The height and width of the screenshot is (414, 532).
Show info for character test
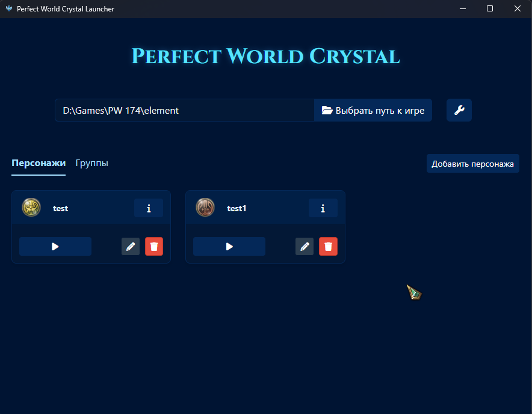pyautogui.click(x=149, y=208)
